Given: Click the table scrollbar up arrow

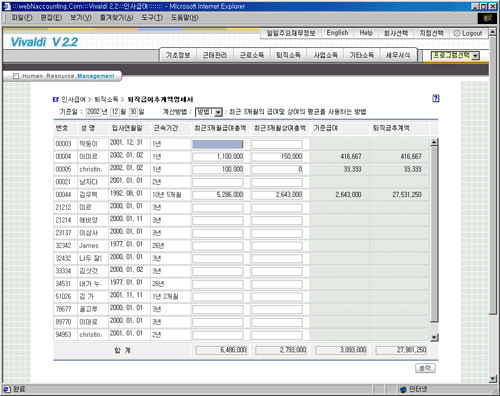Looking at the screenshot, I should [x=434, y=142].
